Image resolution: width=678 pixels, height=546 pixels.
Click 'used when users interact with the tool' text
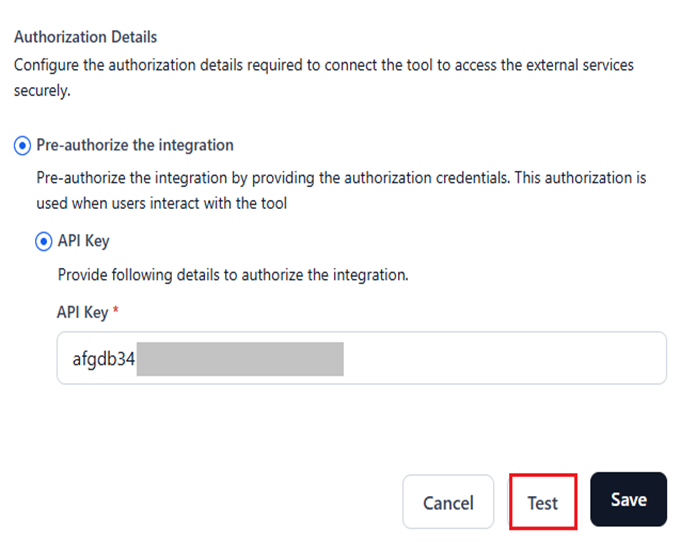[160, 203]
